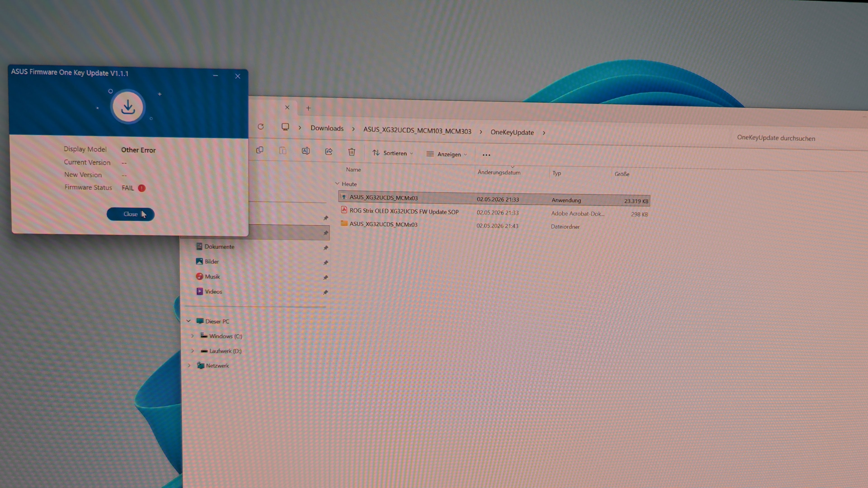Add a new File Explorer tab

[x=308, y=108]
